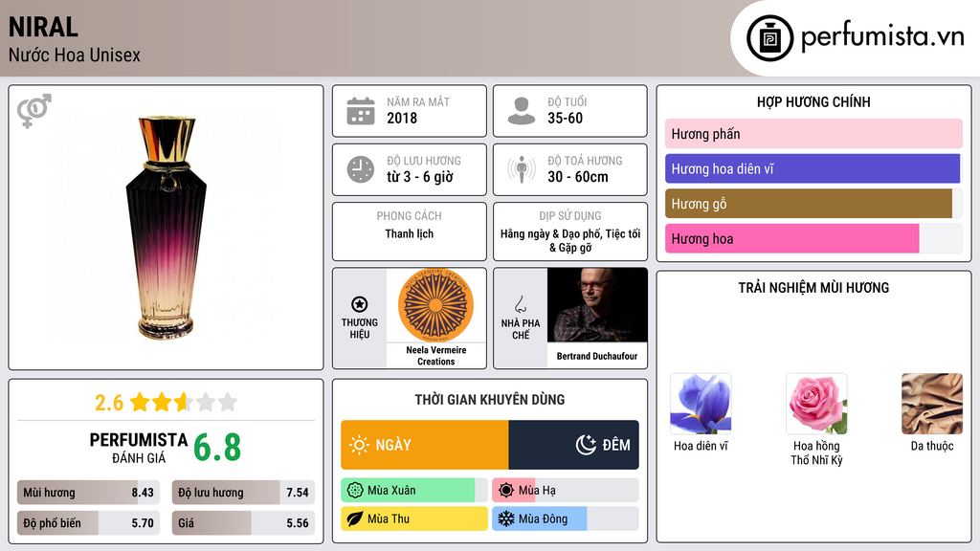The width and height of the screenshot is (980, 551).
Task: Click the Mùa Hạ season label
Action: pyautogui.click(x=537, y=491)
